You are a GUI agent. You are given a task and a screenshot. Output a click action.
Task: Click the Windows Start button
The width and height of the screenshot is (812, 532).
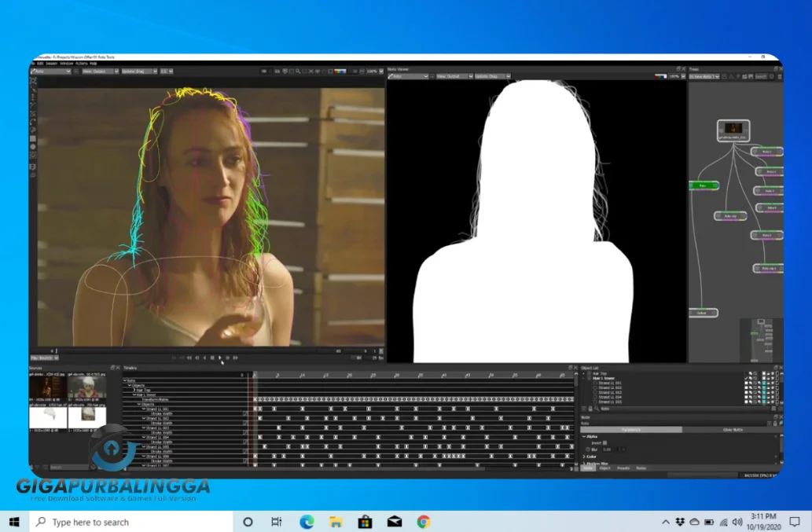pos(14,522)
